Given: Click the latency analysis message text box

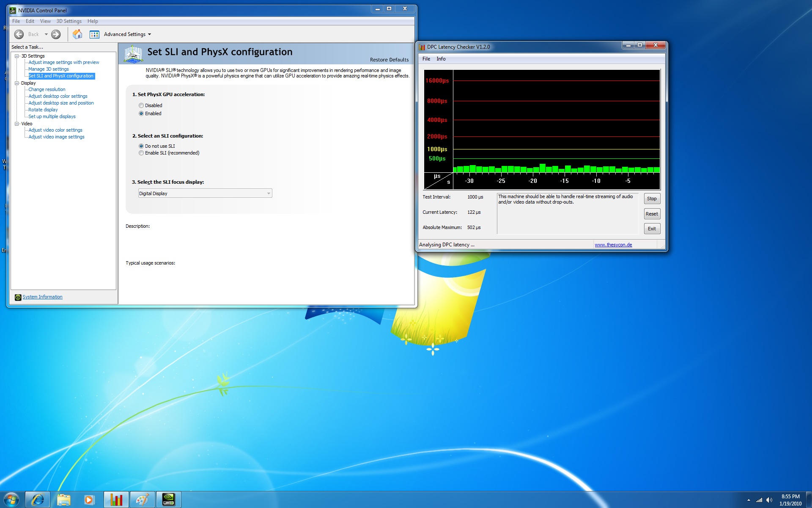Looking at the screenshot, I should (568, 213).
